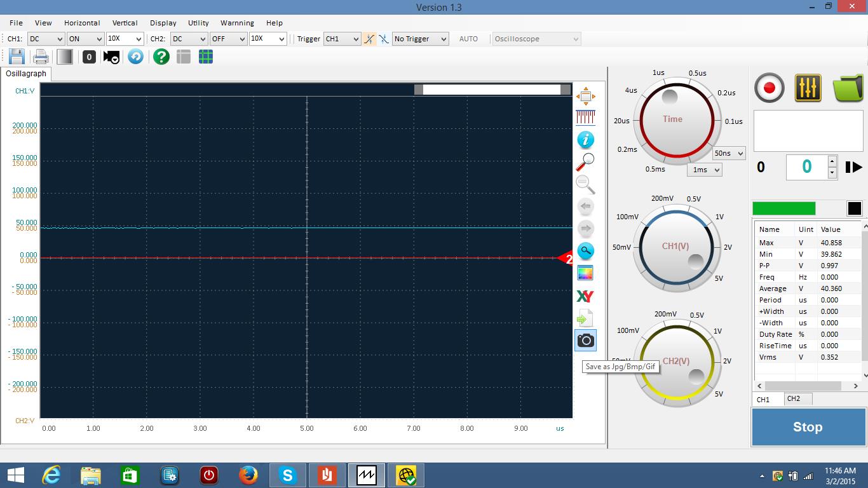
Task: Open the color palette settings icon
Action: (x=585, y=273)
